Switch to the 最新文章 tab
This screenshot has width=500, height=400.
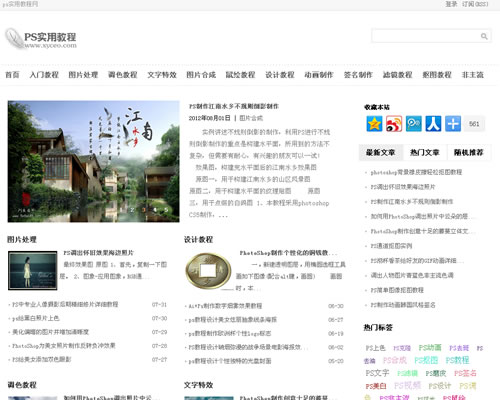click(381, 153)
